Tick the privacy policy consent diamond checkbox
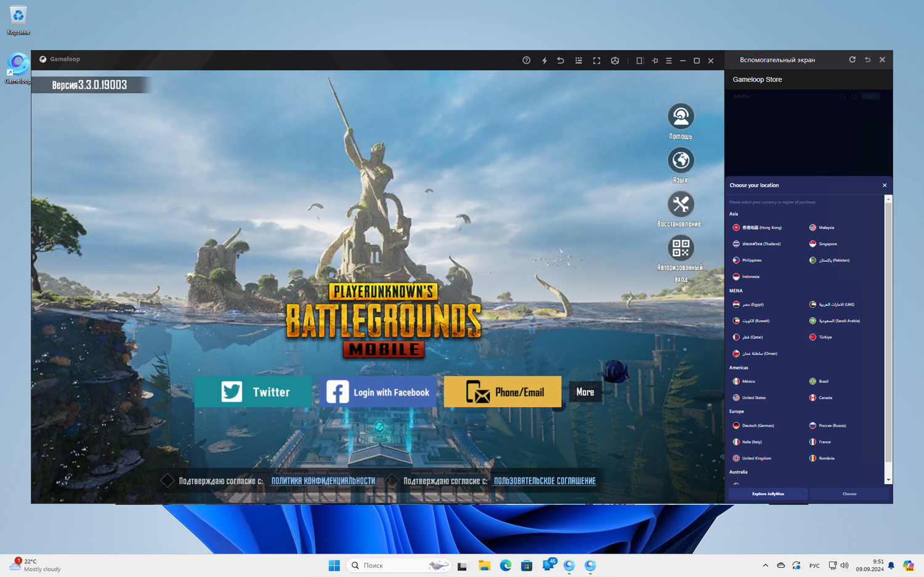924x577 pixels. (167, 480)
